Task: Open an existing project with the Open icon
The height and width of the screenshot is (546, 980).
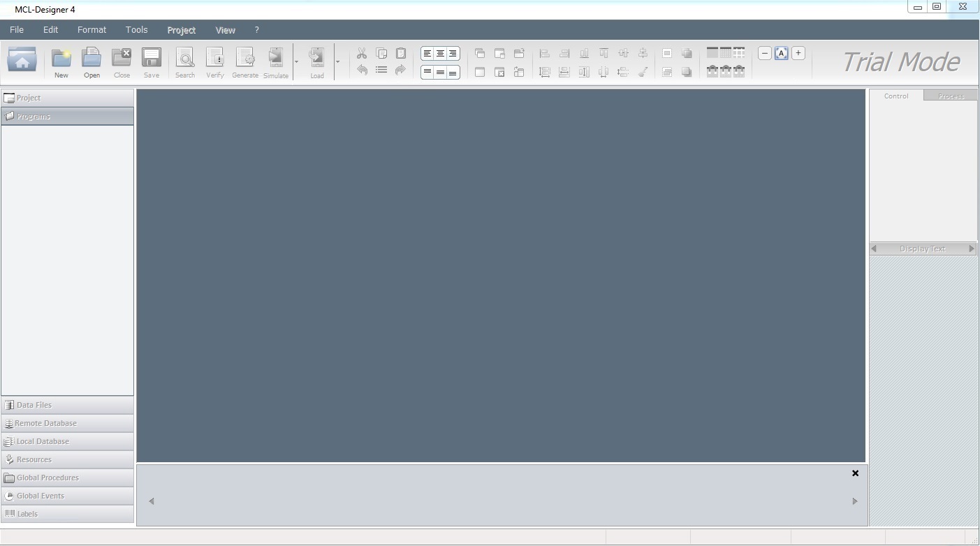Action: (x=92, y=62)
